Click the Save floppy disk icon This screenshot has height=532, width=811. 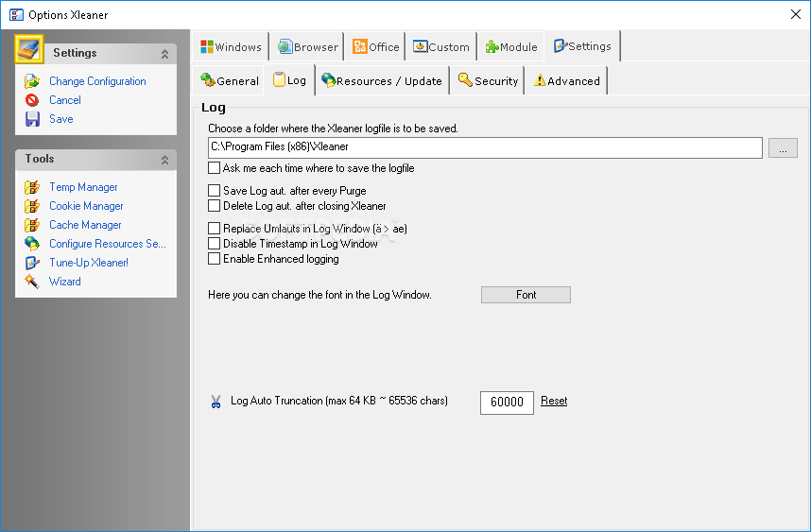coord(32,119)
